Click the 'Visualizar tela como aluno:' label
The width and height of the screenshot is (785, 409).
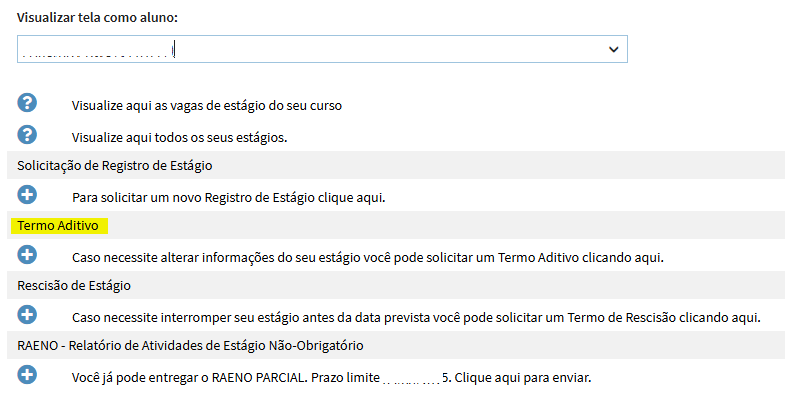(97, 18)
